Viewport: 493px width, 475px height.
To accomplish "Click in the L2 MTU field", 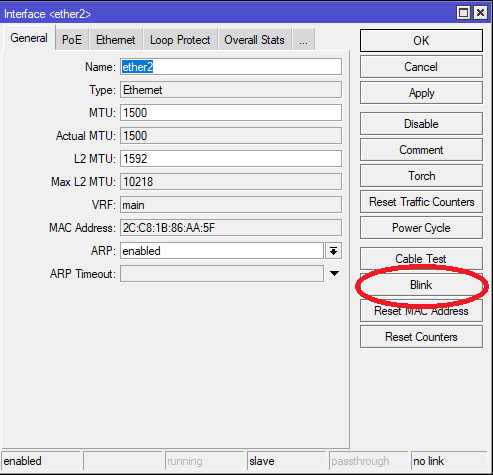I will point(231,159).
